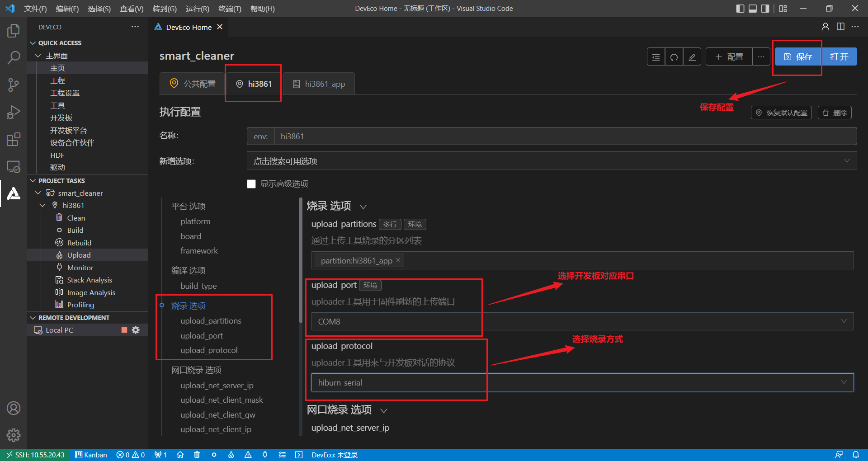Click the 打开 button
The image size is (868, 461).
tap(839, 57)
